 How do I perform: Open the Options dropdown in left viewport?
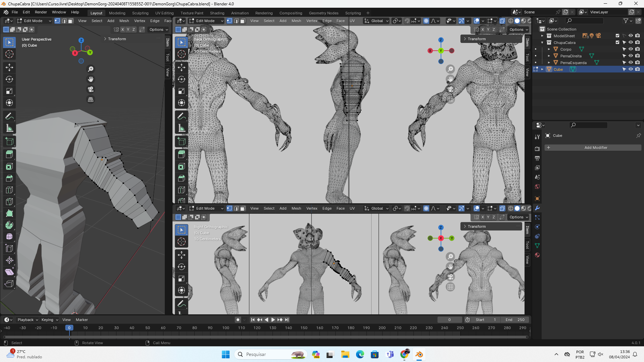(x=159, y=30)
